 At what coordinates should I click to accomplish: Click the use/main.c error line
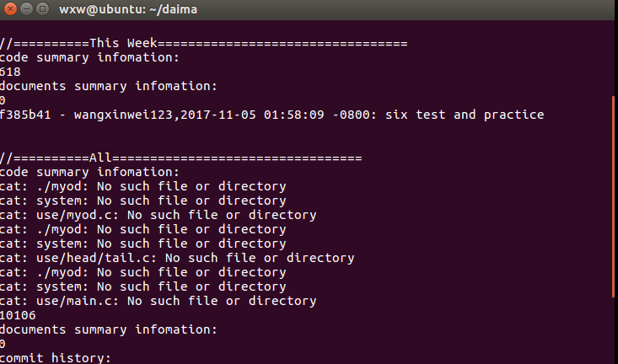click(x=158, y=301)
